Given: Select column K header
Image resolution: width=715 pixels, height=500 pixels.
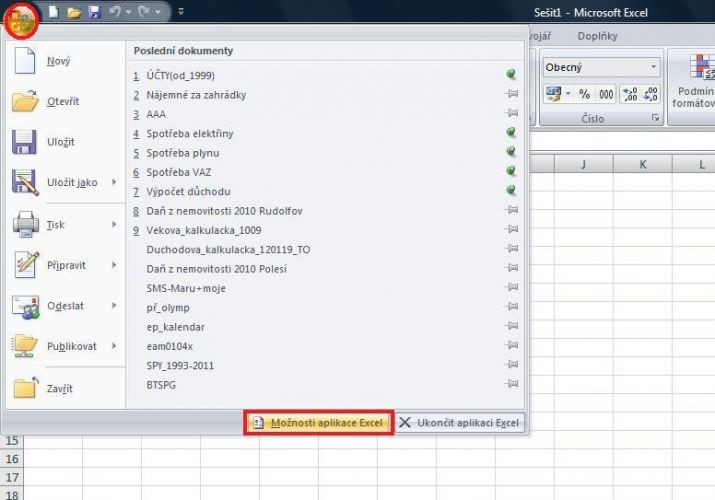Looking at the screenshot, I should click(x=642, y=164).
